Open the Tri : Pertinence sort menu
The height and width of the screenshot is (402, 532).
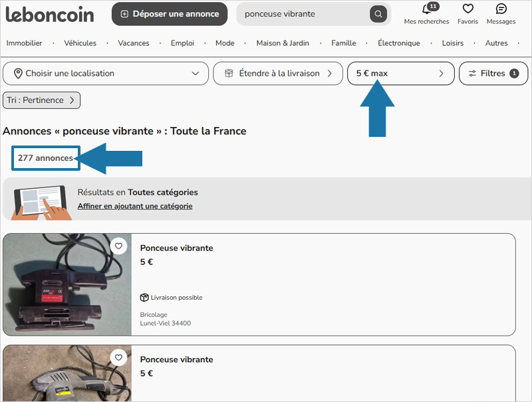click(x=41, y=100)
